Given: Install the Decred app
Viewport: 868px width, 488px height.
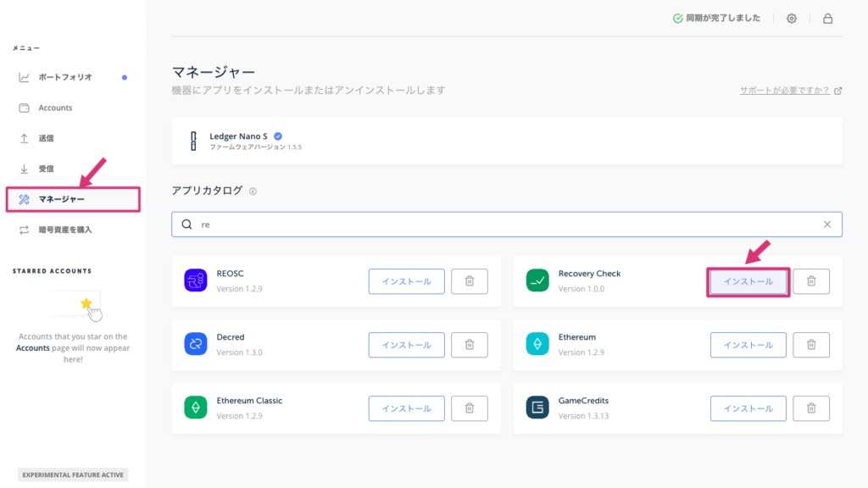Looking at the screenshot, I should (406, 345).
